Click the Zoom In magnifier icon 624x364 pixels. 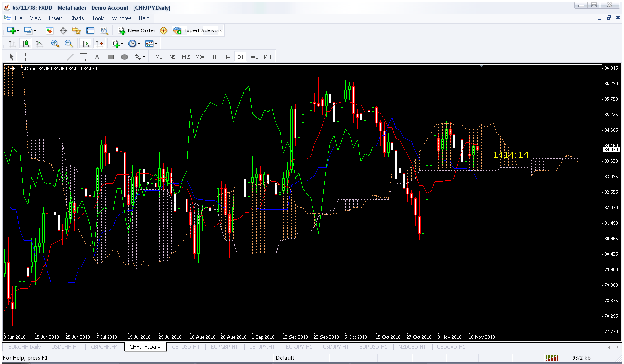coord(55,44)
